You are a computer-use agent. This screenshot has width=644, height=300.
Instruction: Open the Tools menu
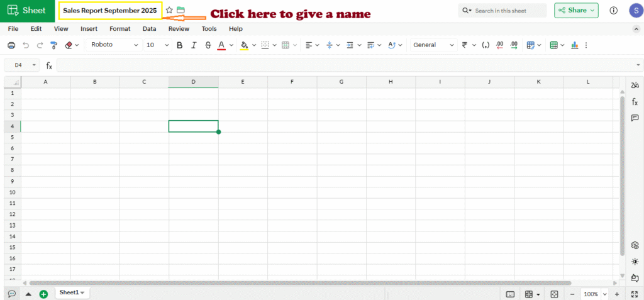(x=209, y=29)
